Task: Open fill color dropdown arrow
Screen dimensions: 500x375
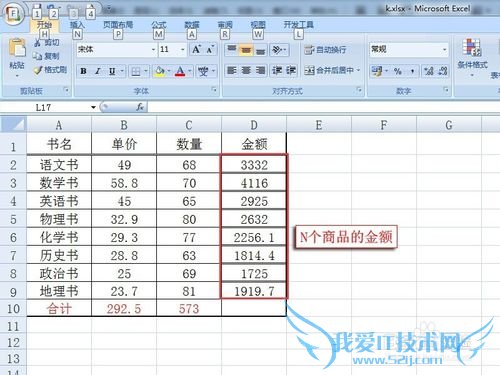Action: pyautogui.click(x=169, y=71)
